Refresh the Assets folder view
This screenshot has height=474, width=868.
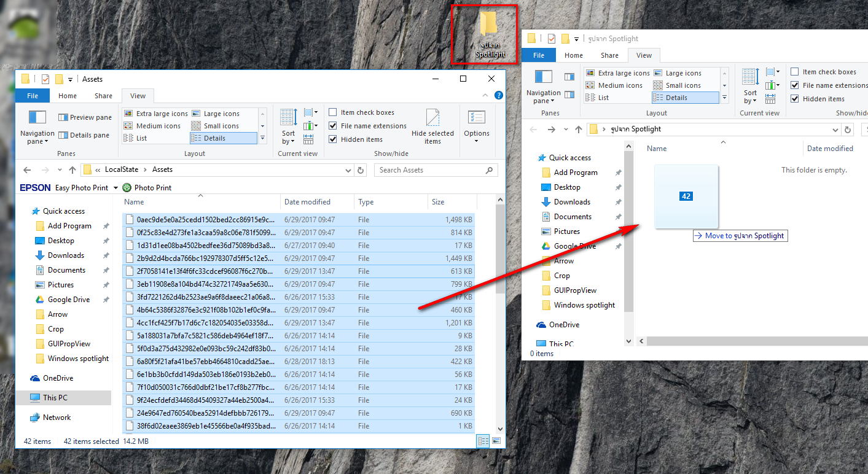click(x=361, y=170)
